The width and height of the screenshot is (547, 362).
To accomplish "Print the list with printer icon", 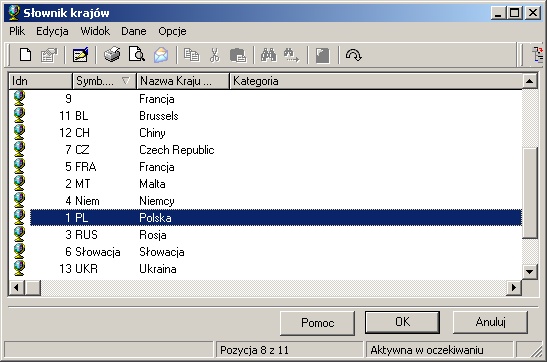I will 112,55.
